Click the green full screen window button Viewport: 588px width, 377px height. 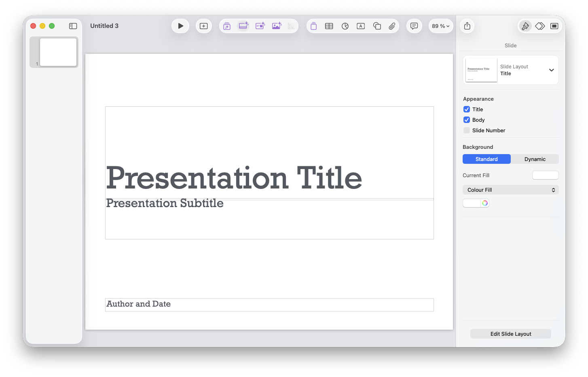52,26
